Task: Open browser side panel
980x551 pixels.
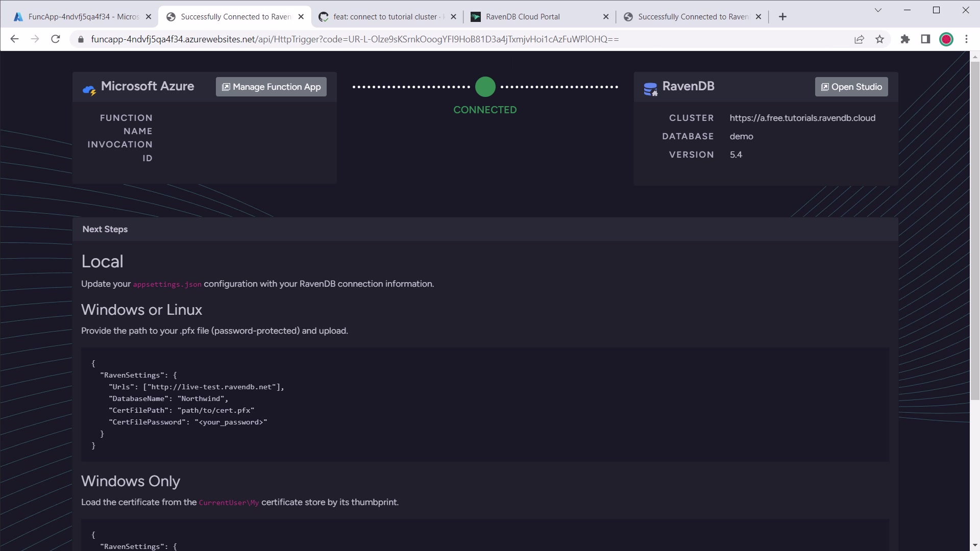Action: (925, 39)
